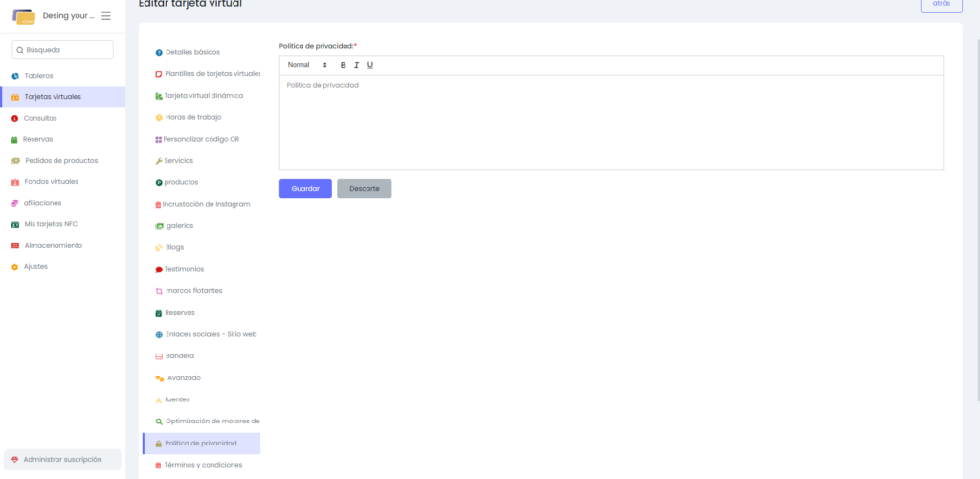Go to Términos y condiciones tab
Screen dimensions: 980x479
pos(203,465)
